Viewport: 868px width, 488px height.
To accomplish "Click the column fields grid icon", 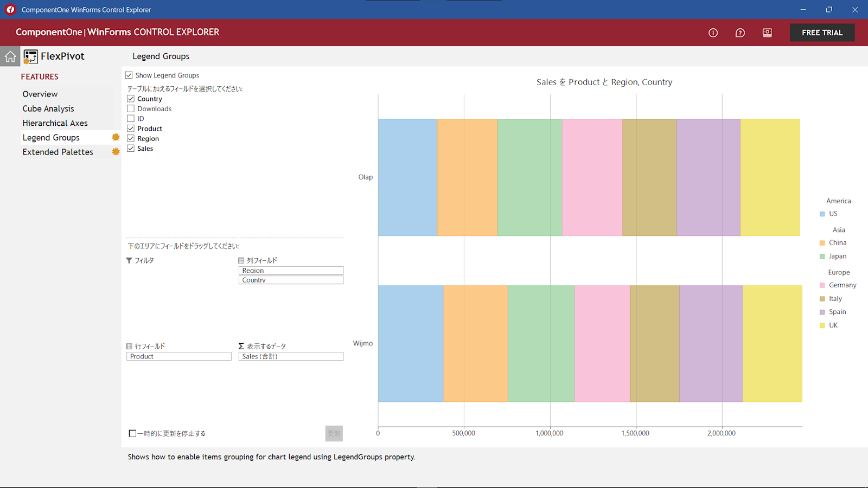I will [x=241, y=260].
